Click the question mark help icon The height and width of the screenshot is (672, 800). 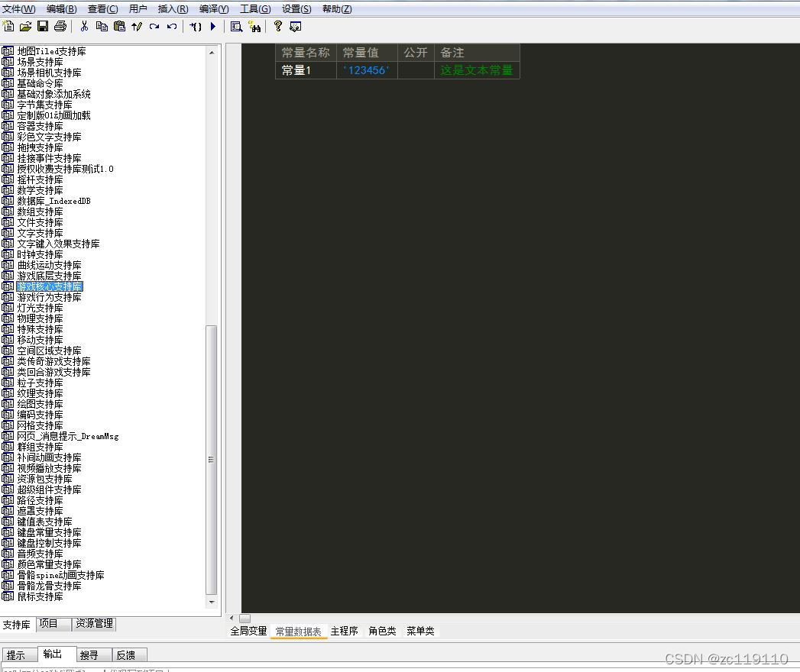(277, 27)
